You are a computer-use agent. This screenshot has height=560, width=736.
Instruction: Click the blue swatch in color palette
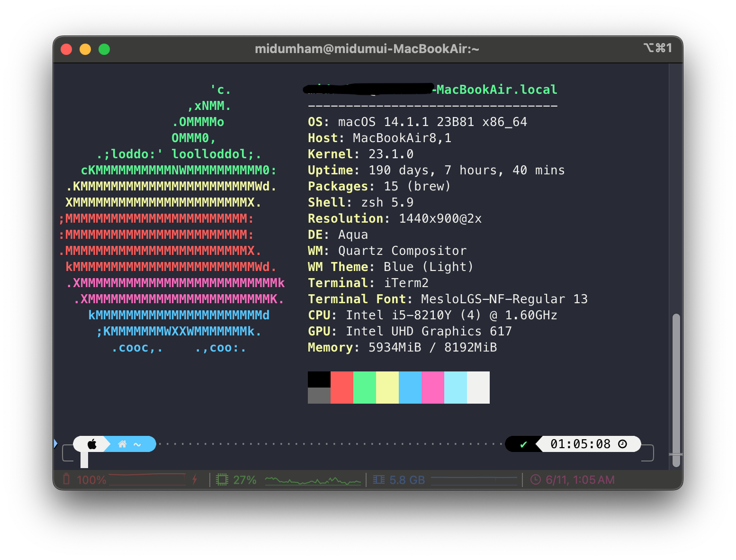(410, 388)
